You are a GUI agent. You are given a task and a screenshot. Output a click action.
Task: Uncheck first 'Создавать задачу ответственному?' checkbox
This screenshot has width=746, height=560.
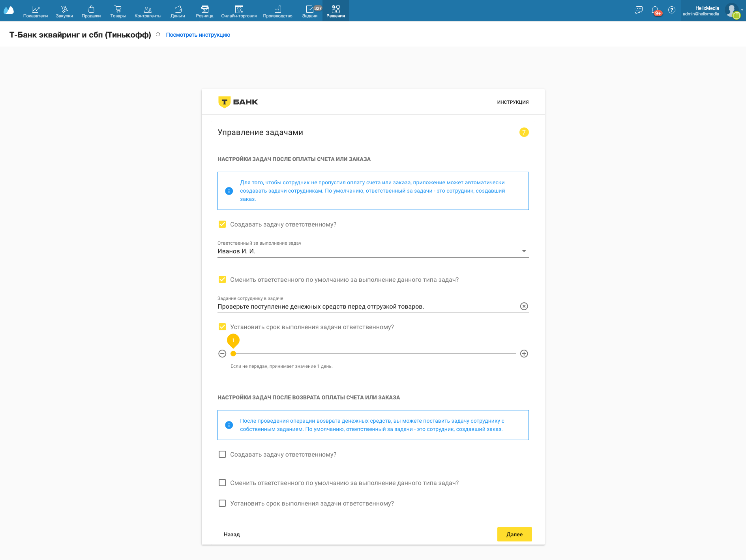[222, 224]
